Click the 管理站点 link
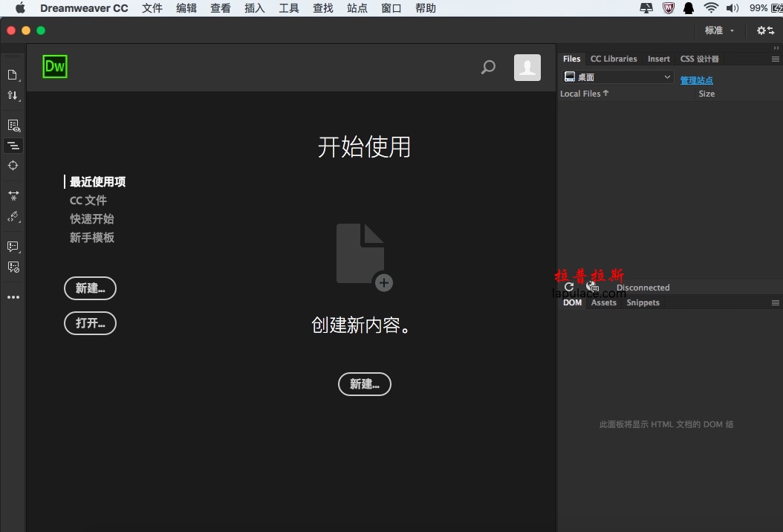This screenshot has width=783, height=532. click(696, 80)
